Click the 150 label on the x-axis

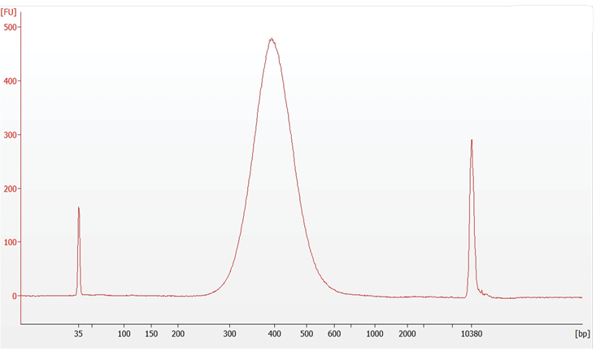[x=151, y=333]
